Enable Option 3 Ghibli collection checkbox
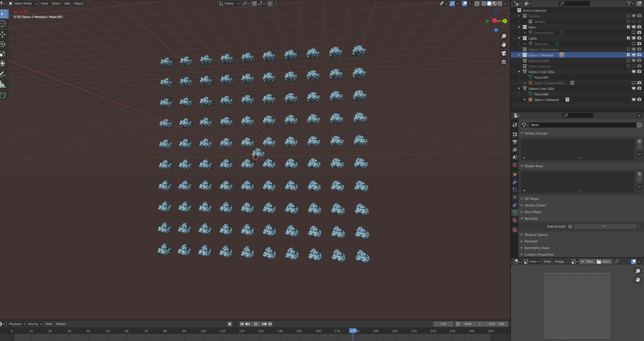This screenshot has width=644, height=341. click(628, 61)
